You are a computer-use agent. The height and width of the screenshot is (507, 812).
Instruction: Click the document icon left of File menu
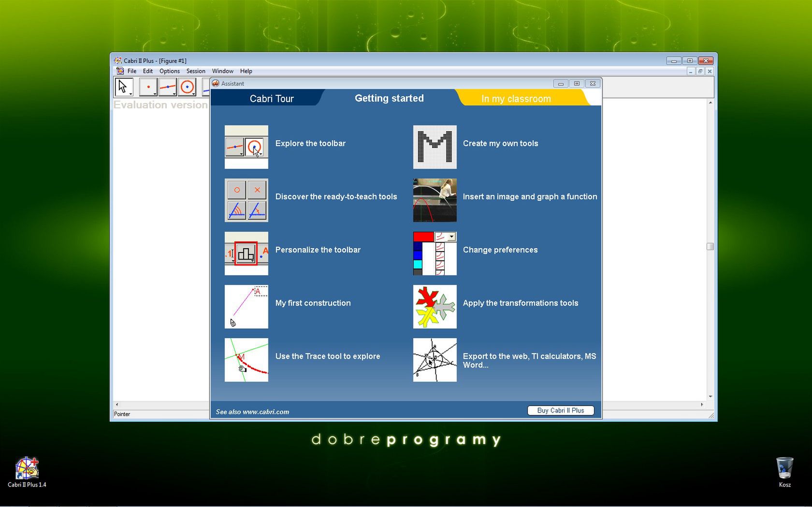coord(120,71)
